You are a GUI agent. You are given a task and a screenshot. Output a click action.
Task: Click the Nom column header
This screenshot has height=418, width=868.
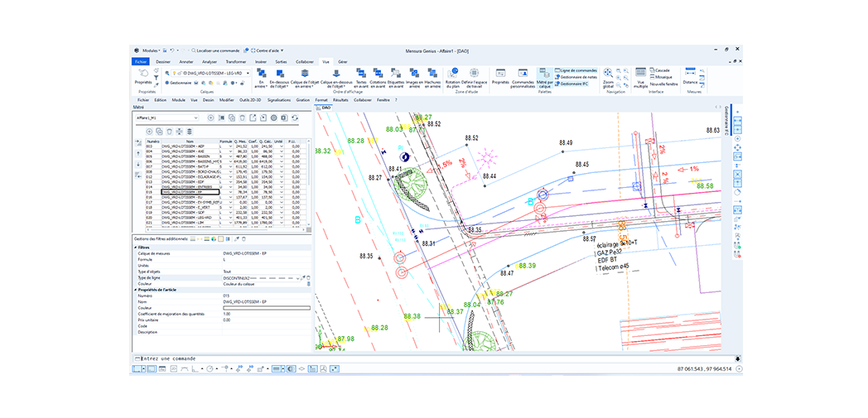(190, 141)
